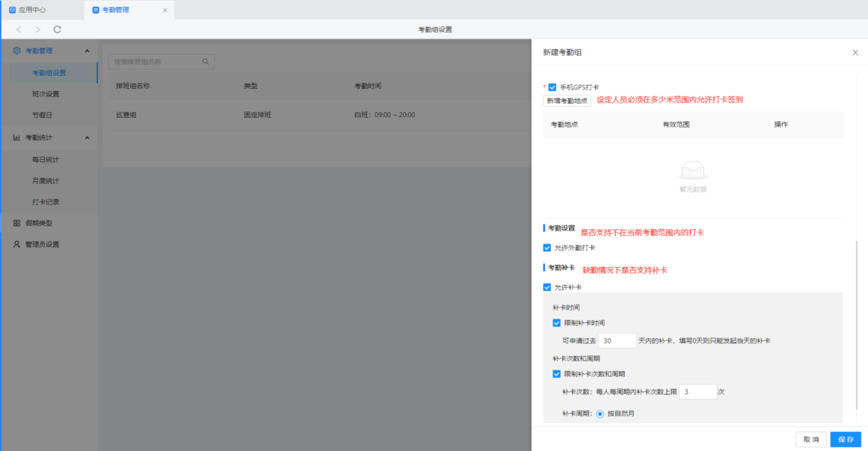The width and height of the screenshot is (868, 451).
Task: Uncheck the 手机GPS打卡 checkbox
Action: coord(552,88)
